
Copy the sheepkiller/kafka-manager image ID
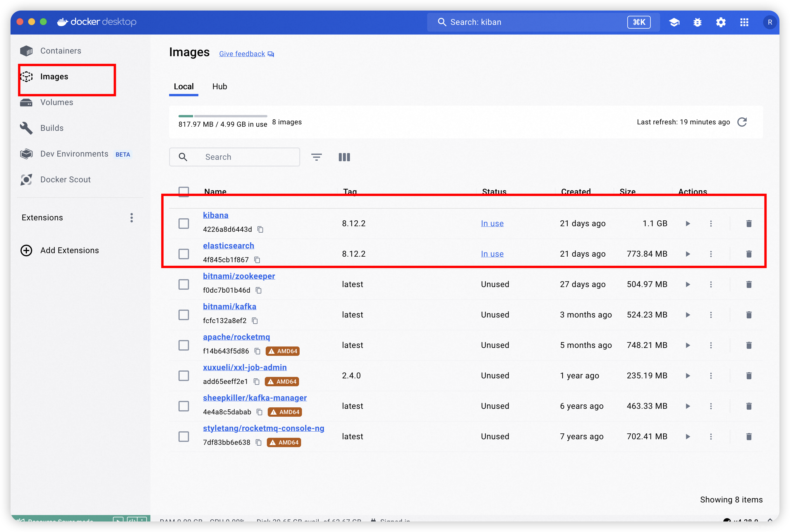point(260,412)
